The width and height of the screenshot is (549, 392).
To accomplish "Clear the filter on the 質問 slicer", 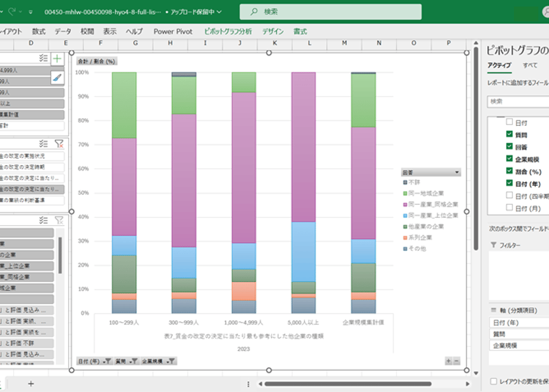I will (59, 144).
